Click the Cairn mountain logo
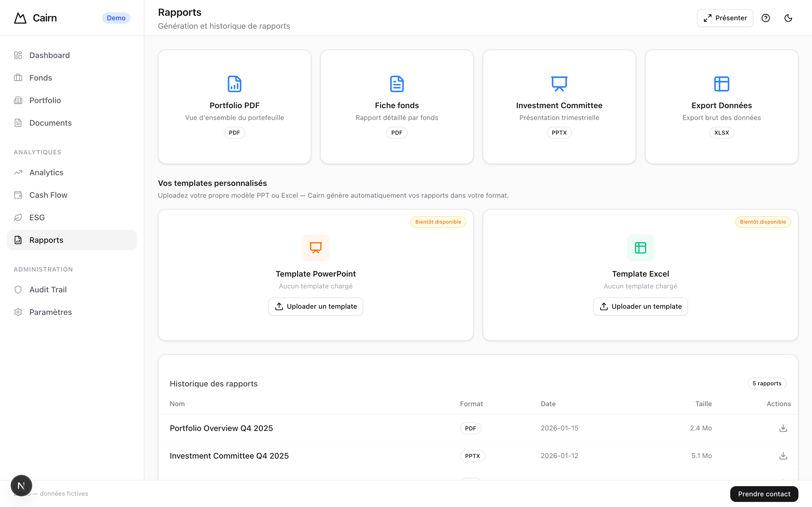This screenshot has height=507, width=812. pos(20,18)
